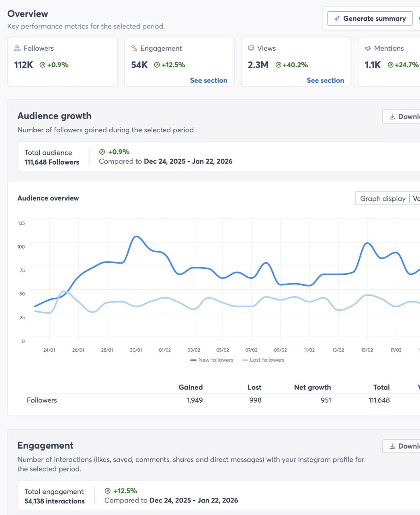Click the 30/01 peak on New followers line
The width and height of the screenshot is (420, 515).
click(x=136, y=237)
